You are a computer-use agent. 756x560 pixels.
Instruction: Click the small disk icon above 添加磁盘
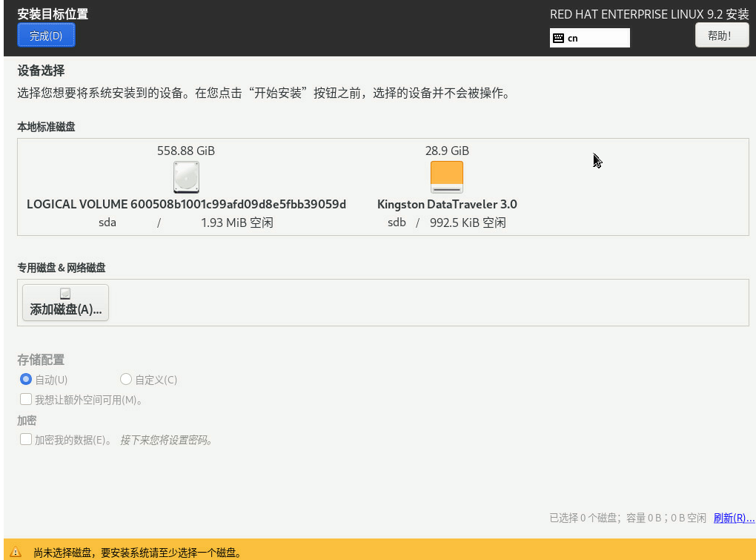[65, 294]
